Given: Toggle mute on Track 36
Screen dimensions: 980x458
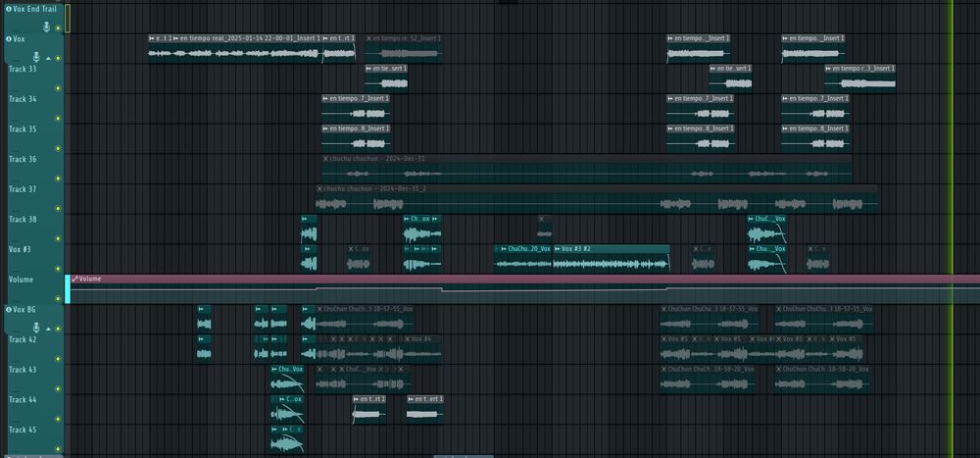Looking at the screenshot, I should (x=58, y=178).
